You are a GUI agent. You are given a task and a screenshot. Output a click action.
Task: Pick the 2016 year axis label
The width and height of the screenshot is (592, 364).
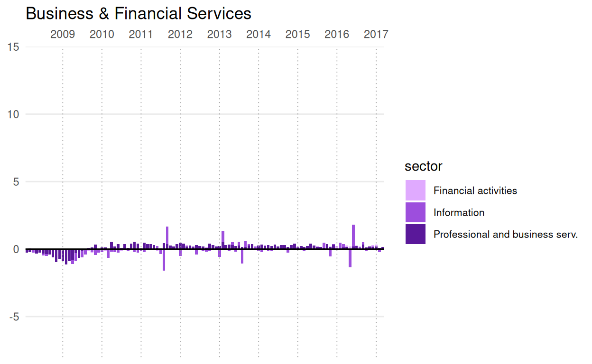click(337, 34)
